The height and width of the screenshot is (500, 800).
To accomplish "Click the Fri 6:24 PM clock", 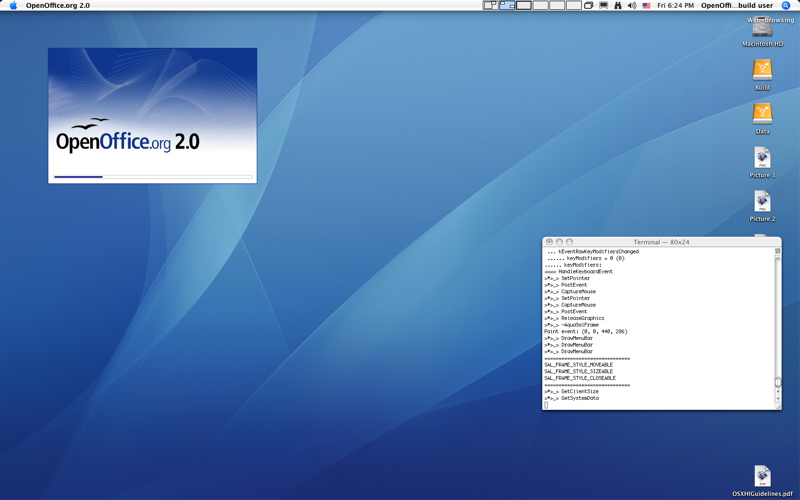I will [675, 6].
